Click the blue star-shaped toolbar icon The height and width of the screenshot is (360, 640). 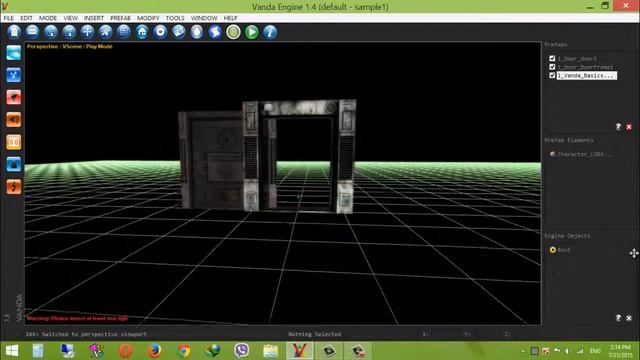106,32
